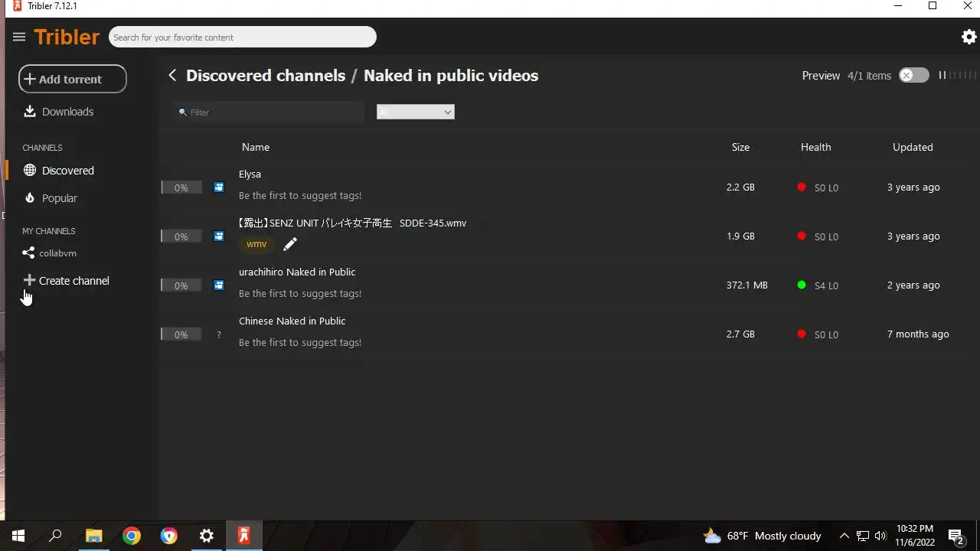
Task: Click the loading indicator bars near Preview
Action: click(x=958, y=75)
